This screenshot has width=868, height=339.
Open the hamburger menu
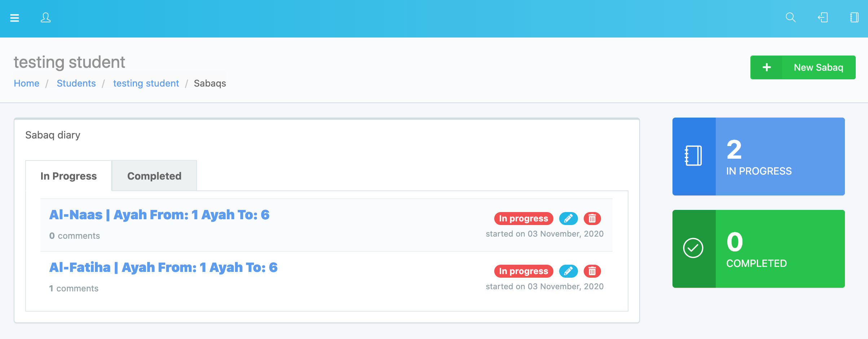coord(14,18)
